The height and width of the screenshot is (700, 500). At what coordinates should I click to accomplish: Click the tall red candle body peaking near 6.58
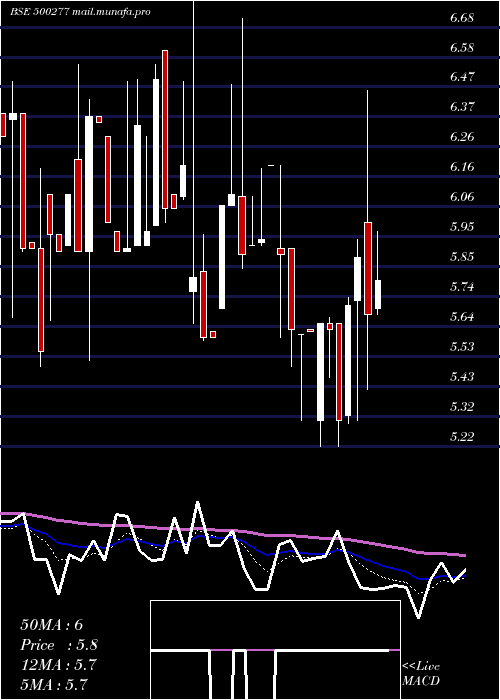click(x=165, y=129)
